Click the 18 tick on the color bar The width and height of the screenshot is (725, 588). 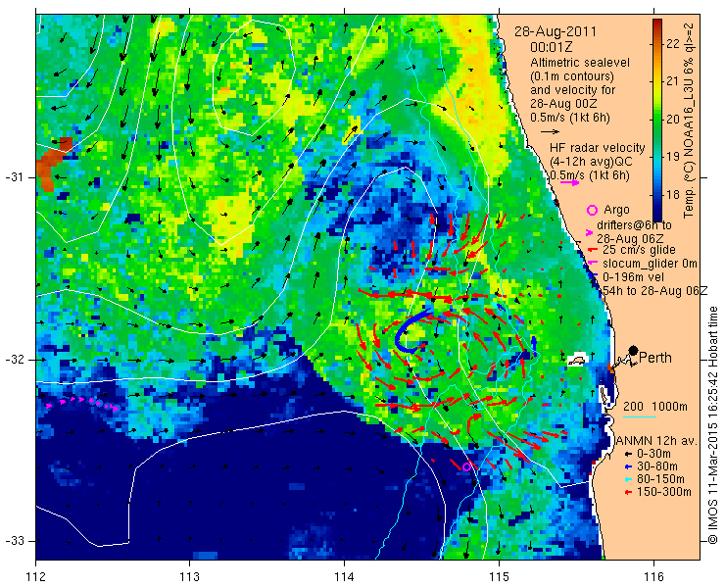click(x=673, y=194)
